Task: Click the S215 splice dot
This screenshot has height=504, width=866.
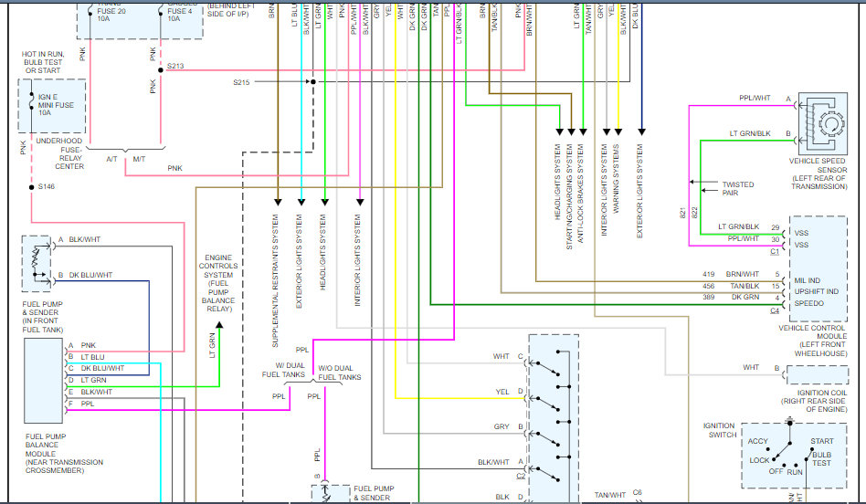Action: point(313,81)
